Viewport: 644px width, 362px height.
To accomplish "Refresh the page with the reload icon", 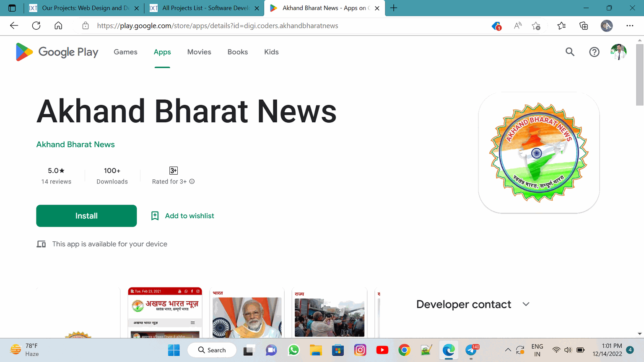I will (36, 26).
